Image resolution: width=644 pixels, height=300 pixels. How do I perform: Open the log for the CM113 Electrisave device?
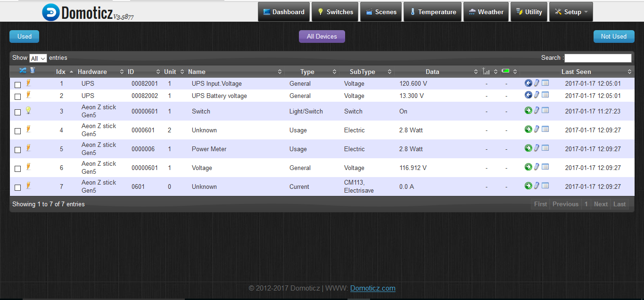pos(545,186)
